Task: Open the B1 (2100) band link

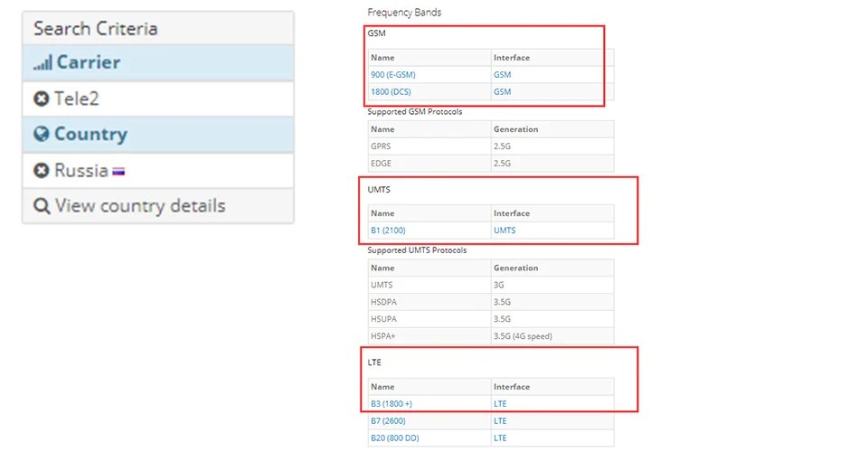Action: click(x=388, y=231)
